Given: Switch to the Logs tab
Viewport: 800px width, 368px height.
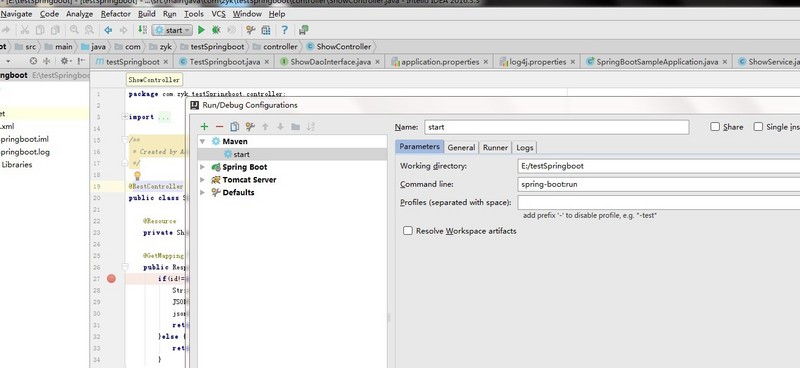Looking at the screenshot, I should (x=524, y=148).
